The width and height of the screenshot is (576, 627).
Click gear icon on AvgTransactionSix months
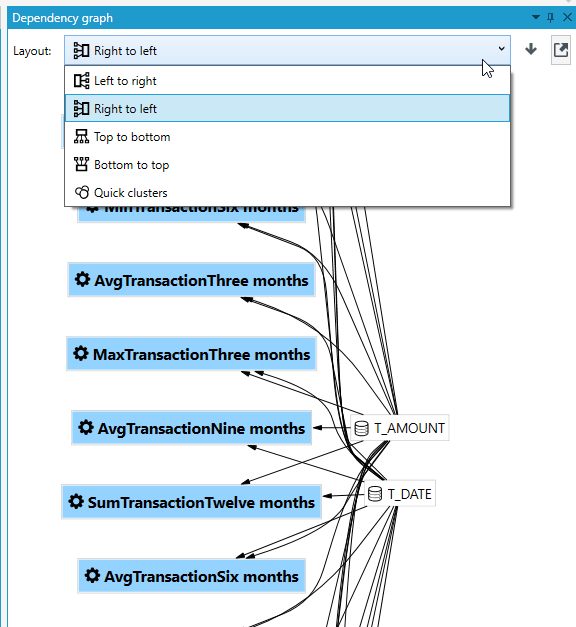point(92,575)
